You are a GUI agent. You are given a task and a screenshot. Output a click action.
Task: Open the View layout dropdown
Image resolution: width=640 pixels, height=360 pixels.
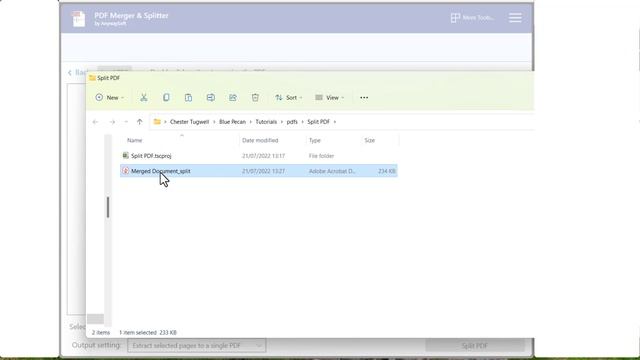pos(330,98)
